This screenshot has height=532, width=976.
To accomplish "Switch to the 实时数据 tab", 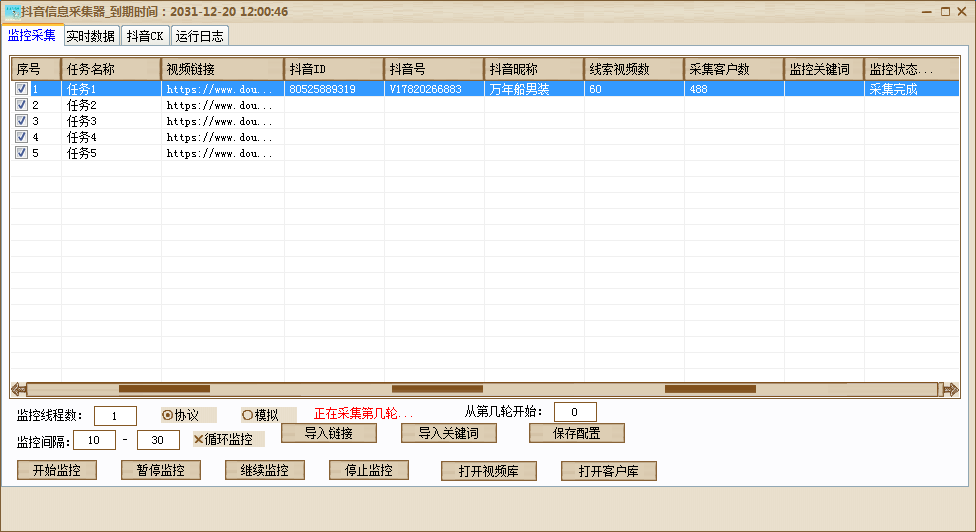I will point(92,36).
